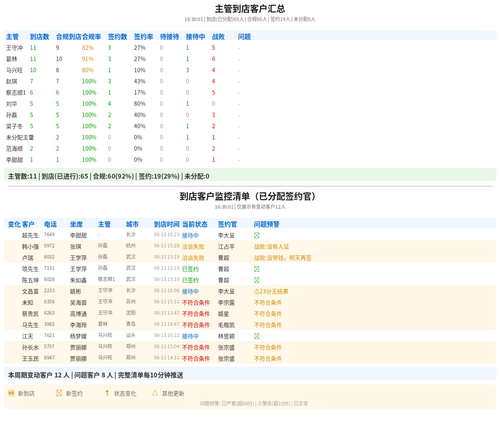This screenshot has width=500, height=426.
Task: Click the 待接待 column header
Action: pyautogui.click(x=169, y=37)
